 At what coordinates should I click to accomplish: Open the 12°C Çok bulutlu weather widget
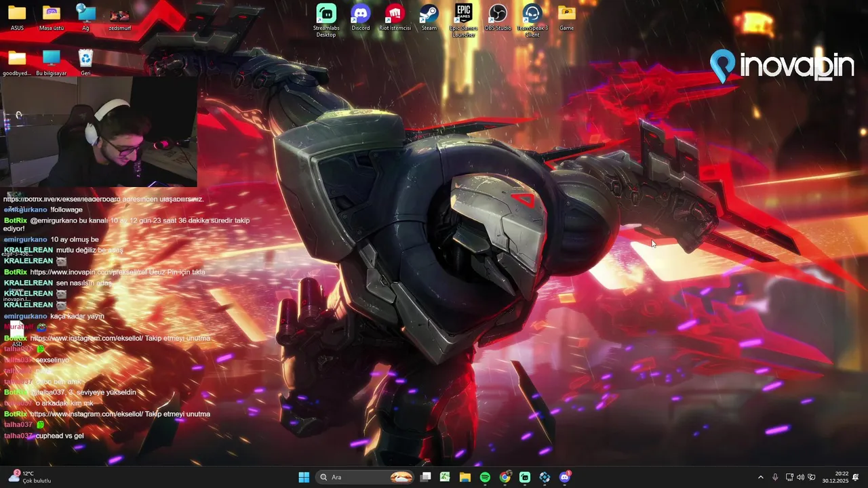click(x=30, y=477)
